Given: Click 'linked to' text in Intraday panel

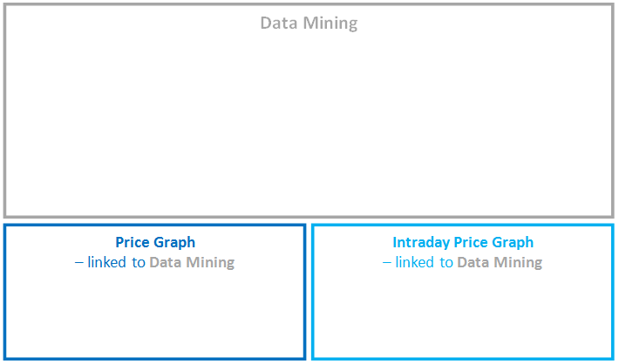Looking at the screenshot, I should 425,262.
